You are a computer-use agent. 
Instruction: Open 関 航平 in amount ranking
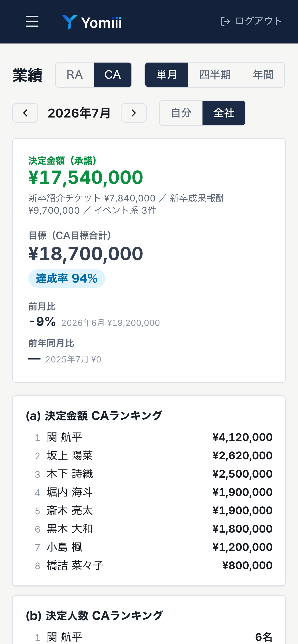(x=149, y=437)
